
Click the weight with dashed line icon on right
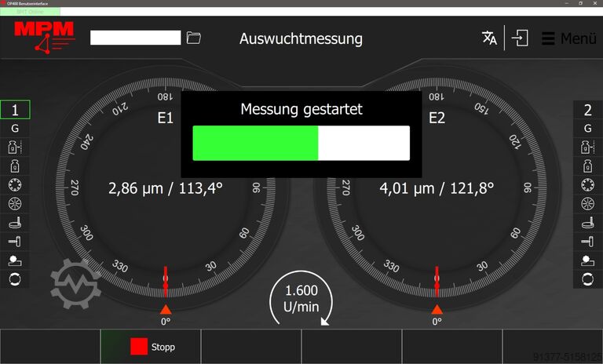click(x=587, y=147)
